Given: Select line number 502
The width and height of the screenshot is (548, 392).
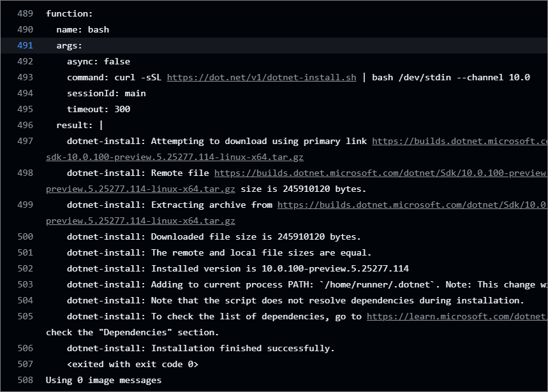Looking at the screenshot, I should (x=25, y=268).
